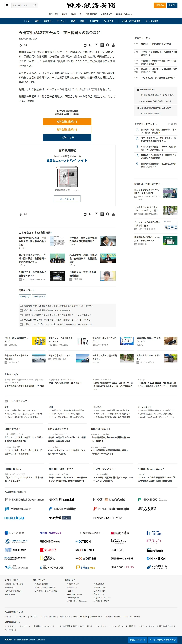
Task: Expand the NIKKEI Prime dropdown
Action: point(124,14)
